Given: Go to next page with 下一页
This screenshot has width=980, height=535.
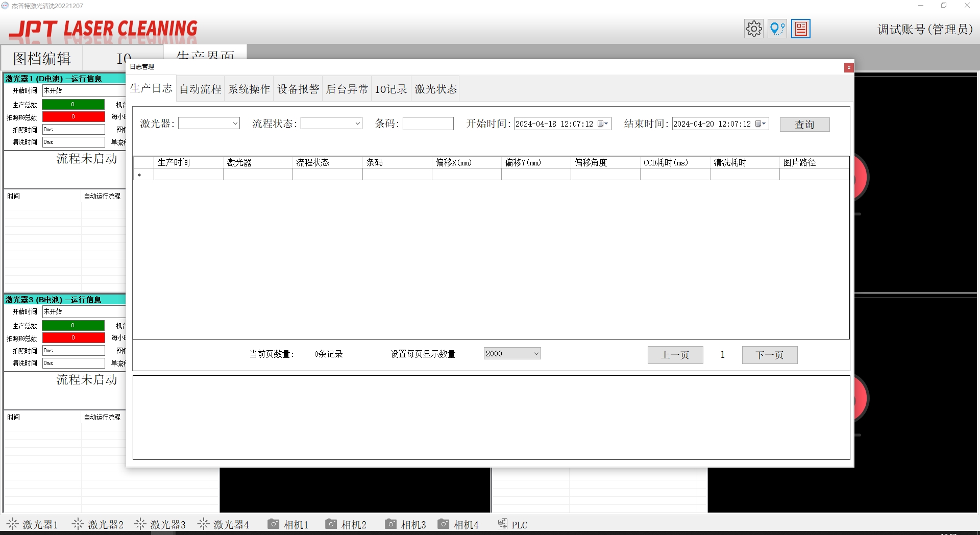Looking at the screenshot, I should click(x=770, y=355).
